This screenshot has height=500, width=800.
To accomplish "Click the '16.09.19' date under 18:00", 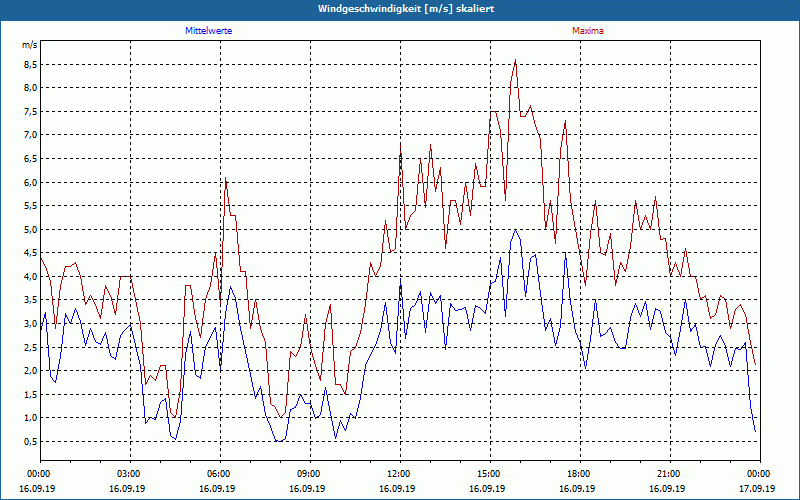I will 577,488.
